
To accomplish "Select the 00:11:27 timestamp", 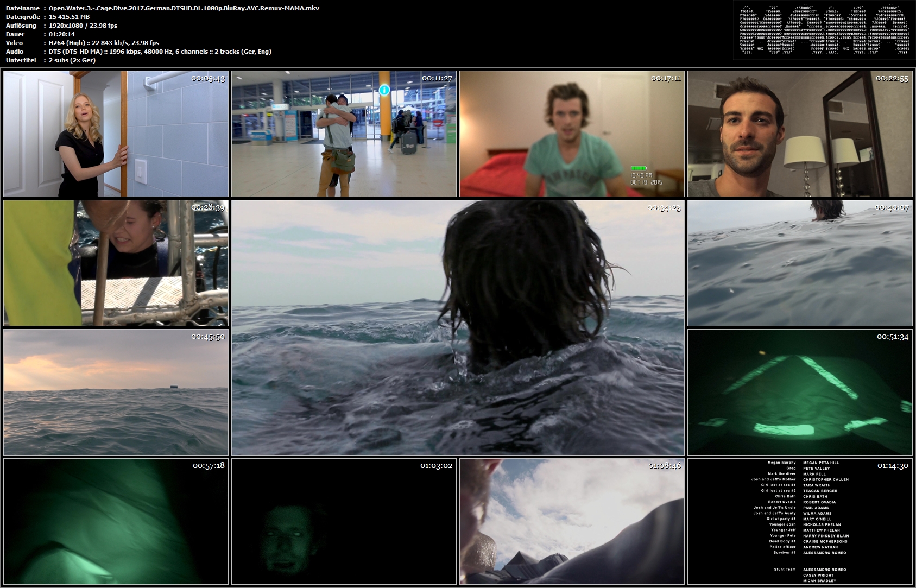I will click(x=437, y=78).
